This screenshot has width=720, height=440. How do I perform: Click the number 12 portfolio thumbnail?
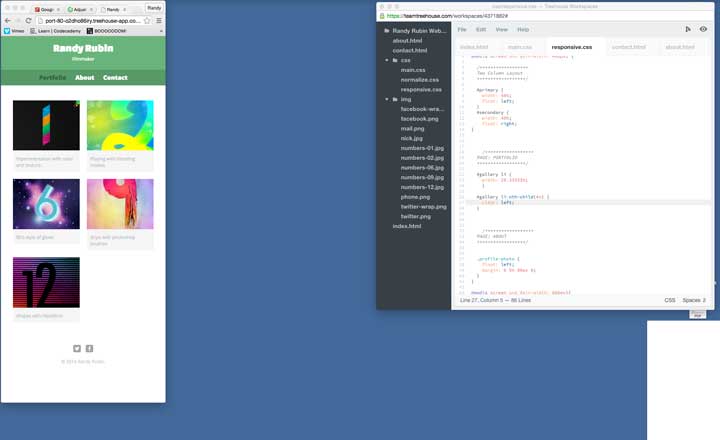point(46,283)
